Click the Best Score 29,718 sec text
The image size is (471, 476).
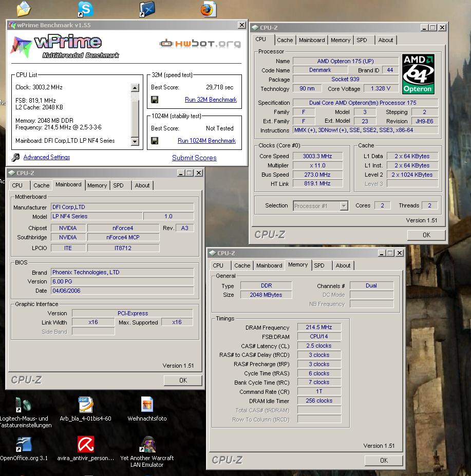(219, 87)
